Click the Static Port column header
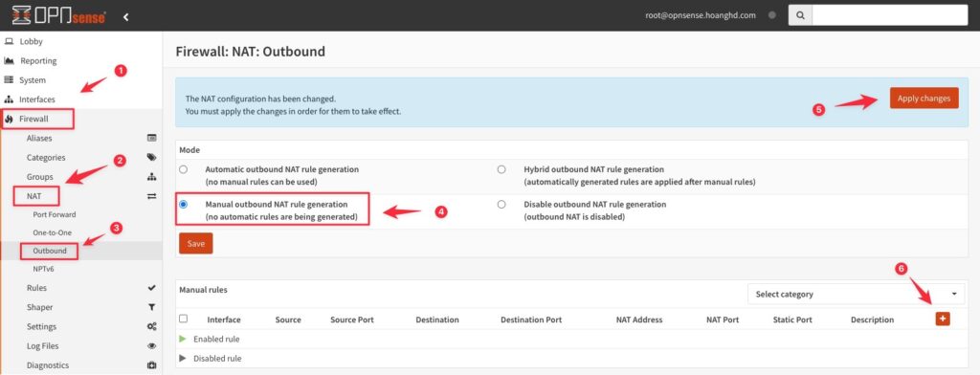Screen dimensions: 980x375 (x=792, y=320)
